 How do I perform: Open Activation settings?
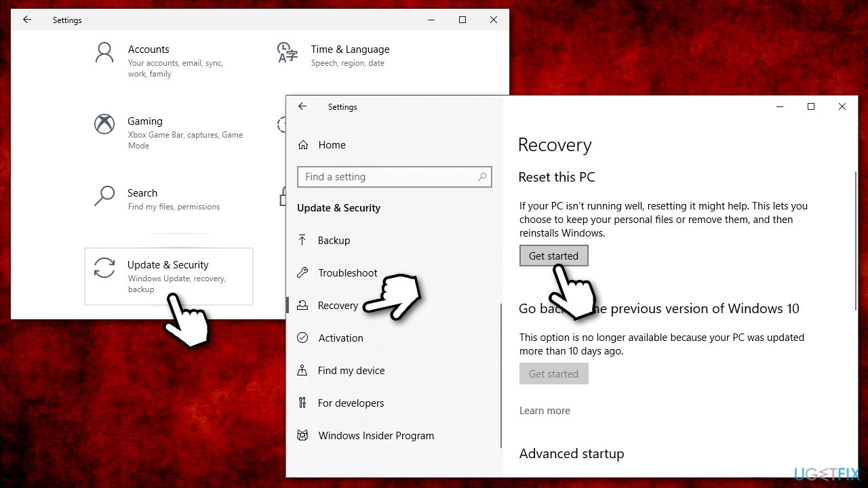pyautogui.click(x=340, y=338)
